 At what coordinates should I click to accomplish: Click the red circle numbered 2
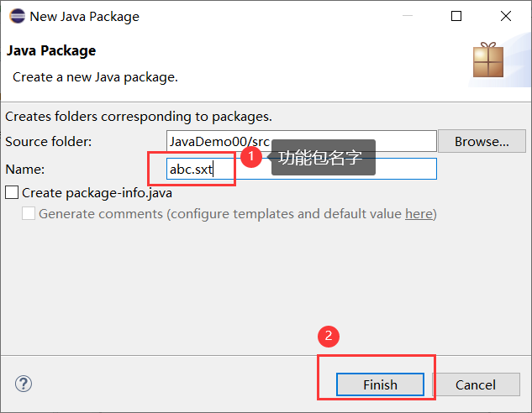click(329, 336)
